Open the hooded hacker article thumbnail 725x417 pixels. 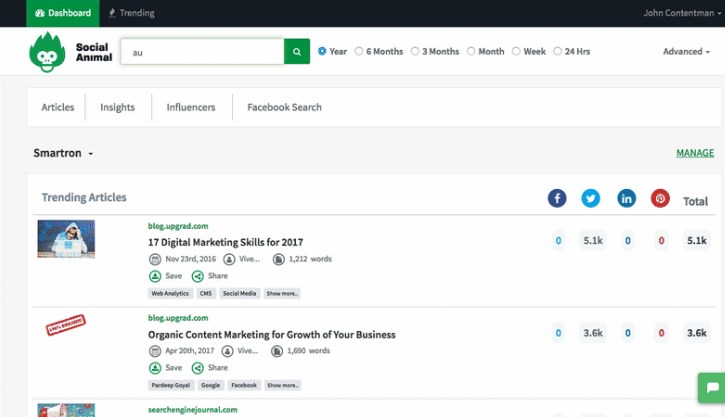pyautogui.click(x=66, y=239)
